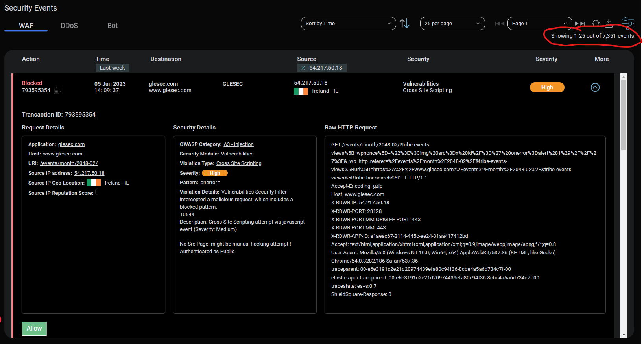Click the vertical scrollbar thumb

pyautogui.click(x=624, y=115)
